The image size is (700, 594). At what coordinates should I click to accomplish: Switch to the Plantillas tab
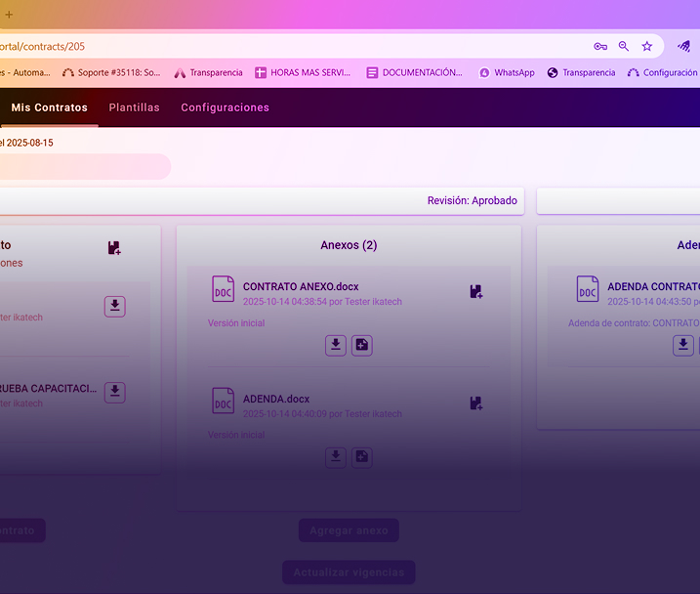pyautogui.click(x=134, y=107)
